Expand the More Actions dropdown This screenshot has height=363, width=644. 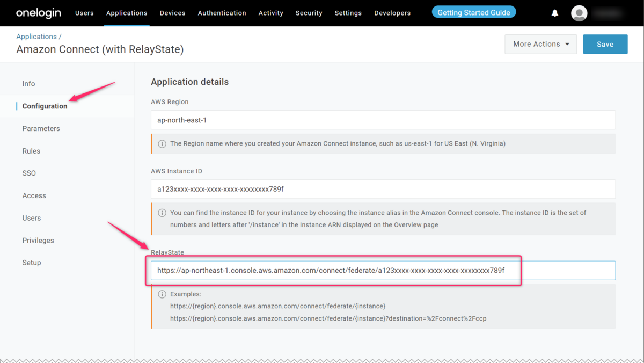[x=541, y=44]
